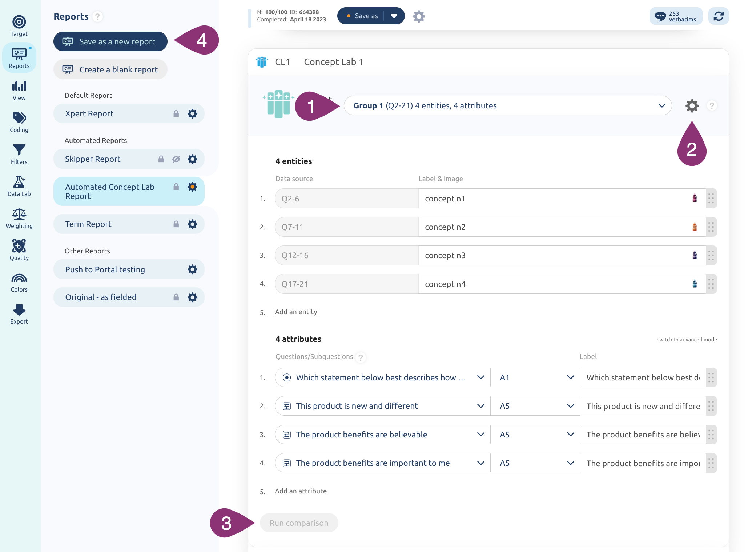Click switch to advanced mode link
This screenshot has height=552, width=756.
(x=687, y=339)
